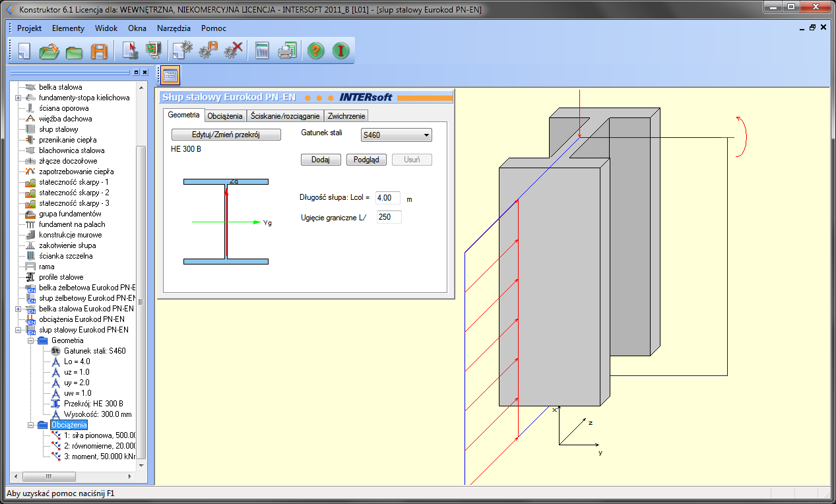This screenshot has height=504, width=836.
Task: Toggle the orange dialog-window view button
Action: click(x=170, y=76)
